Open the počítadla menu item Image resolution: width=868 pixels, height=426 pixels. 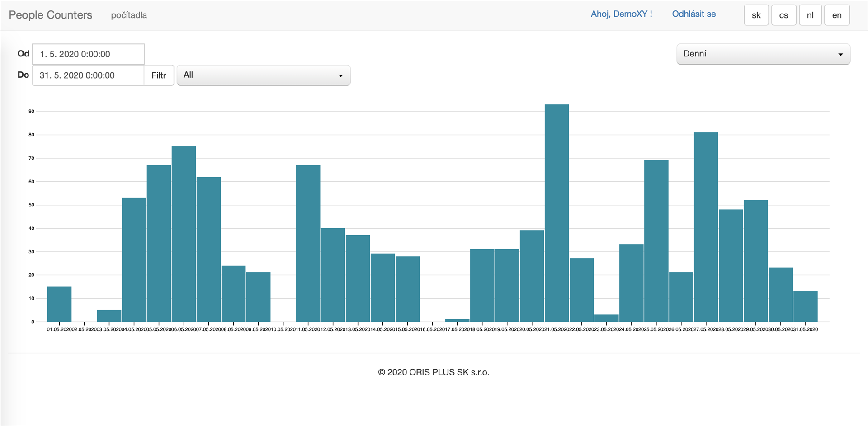coord(129,15)
